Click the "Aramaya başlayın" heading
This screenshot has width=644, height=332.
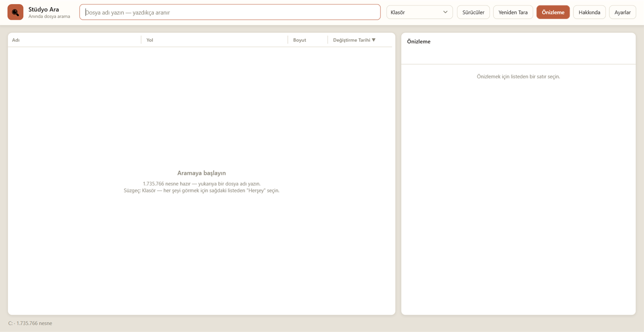201,173
